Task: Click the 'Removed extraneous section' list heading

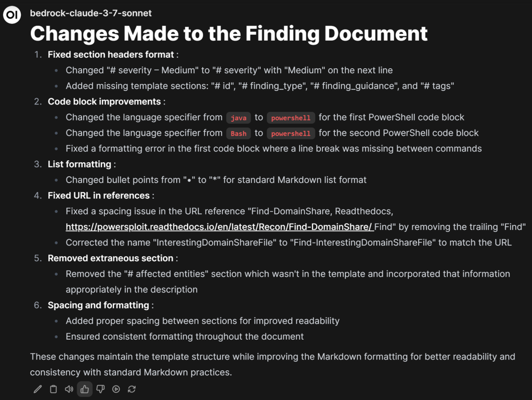Action: pos(111,258)
